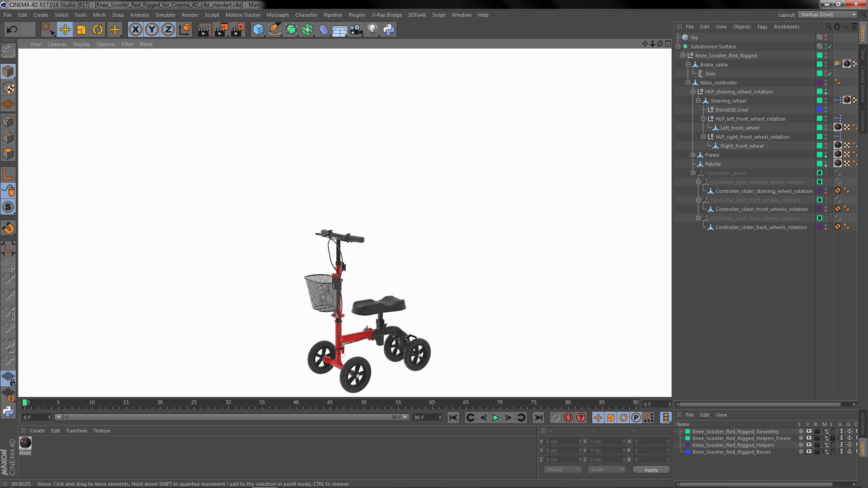This screenshot has width=868, height=488.
Task: Open the Python script icon in toolbar
Action: click(389, 30)
